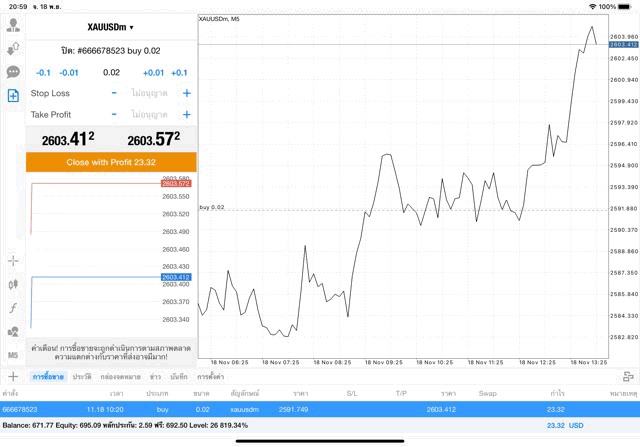Open the layout icon right of the tabs

pos(625,376)
